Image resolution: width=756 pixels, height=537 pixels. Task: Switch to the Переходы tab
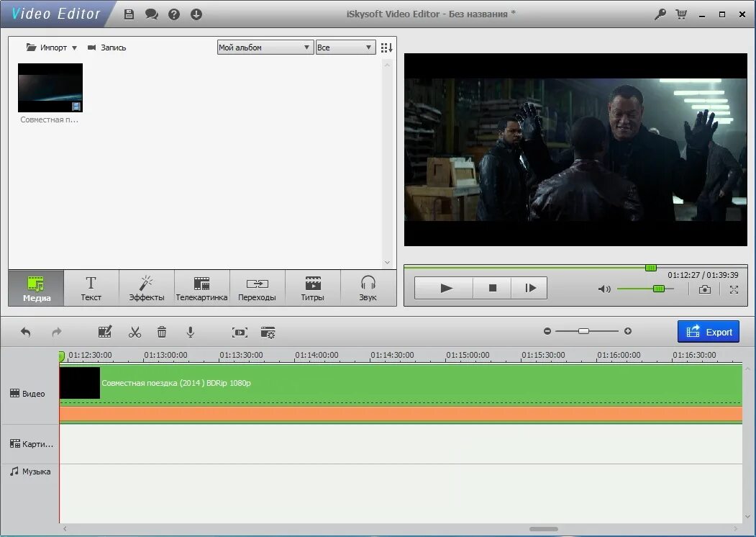tap(258, 287)
